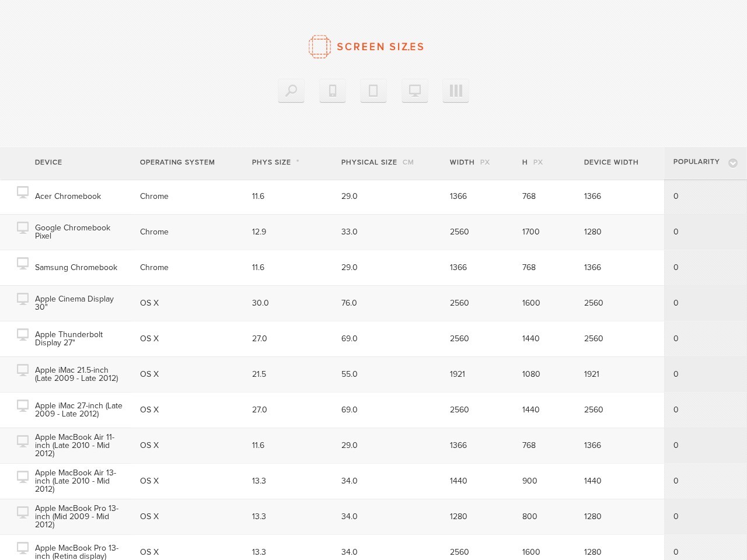The image size is (747, 560).
Task: Click 12.9 size of Google Chromebook Pixel
Action: point(259,232)
